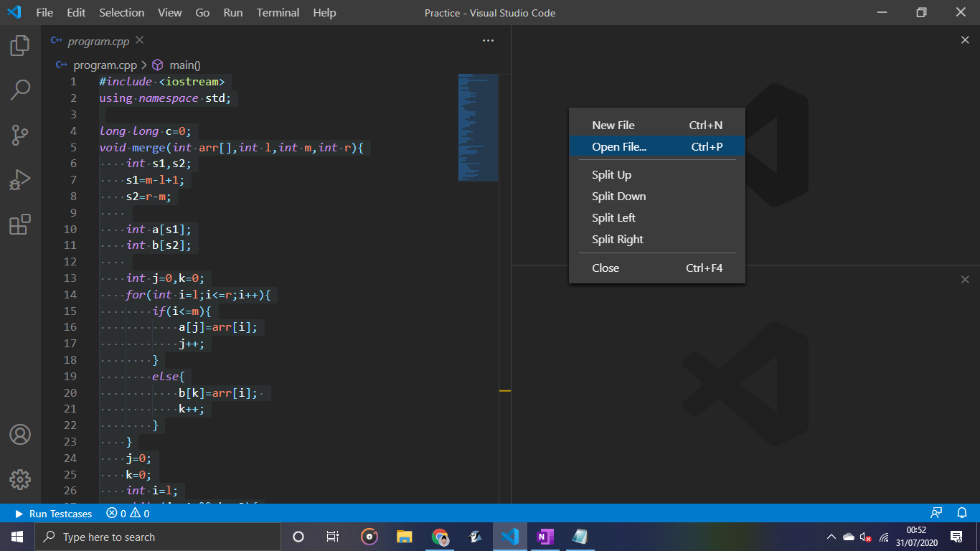This screenshot has width=980, height=551.
Task: Open the Source Control view
Action: pyautogui.click(x=20, y=134)
